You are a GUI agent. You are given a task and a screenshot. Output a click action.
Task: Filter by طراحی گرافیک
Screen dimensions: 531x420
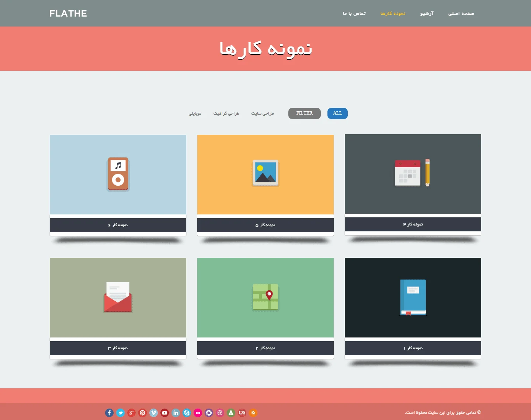(226, 113)
